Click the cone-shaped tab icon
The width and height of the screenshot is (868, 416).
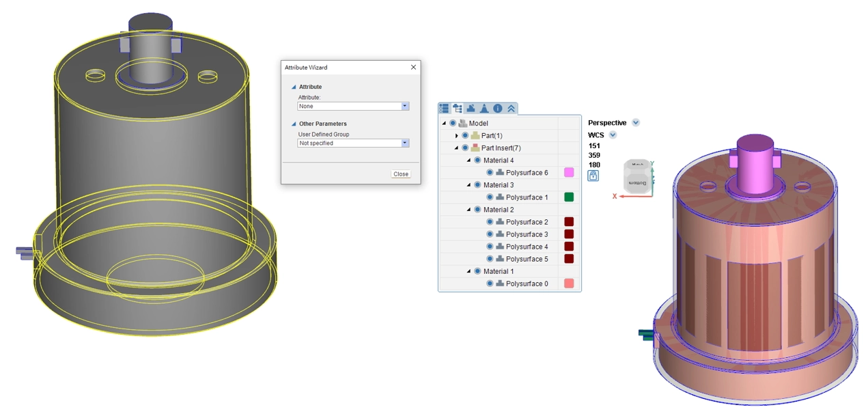pos(484,108)
